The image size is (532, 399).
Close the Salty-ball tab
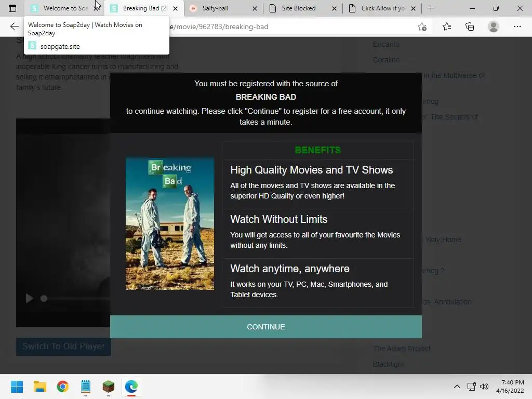click(255, 8)
